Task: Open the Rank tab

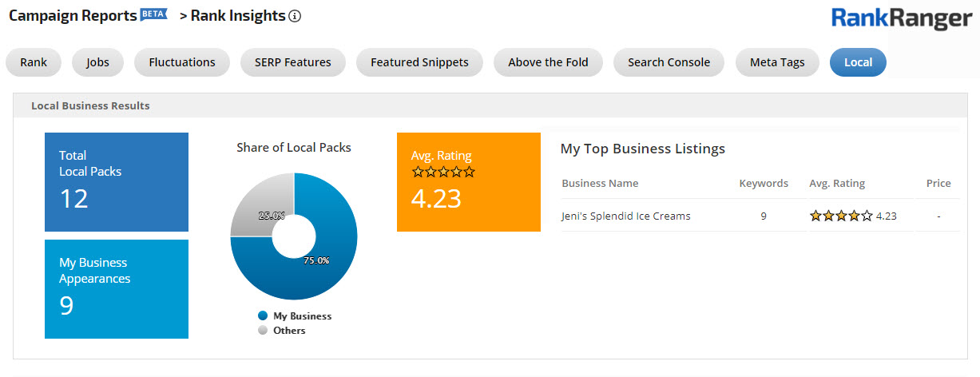Action: click(34, 62)
